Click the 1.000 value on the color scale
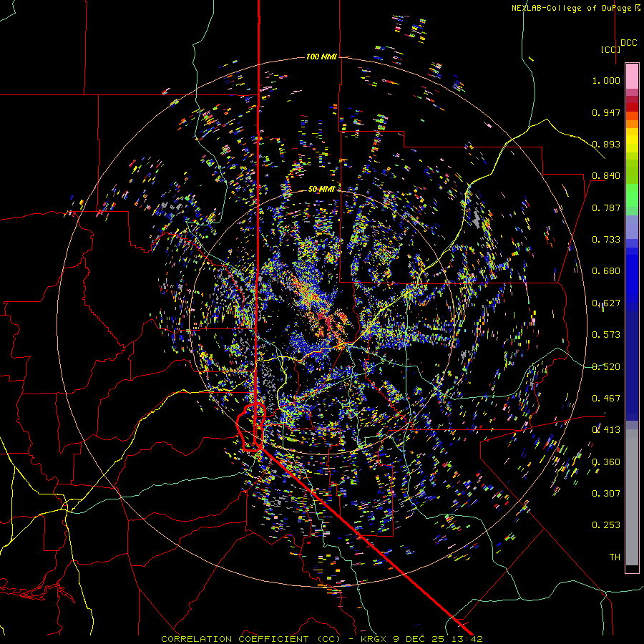644x644 pixels. pos(606,80)
